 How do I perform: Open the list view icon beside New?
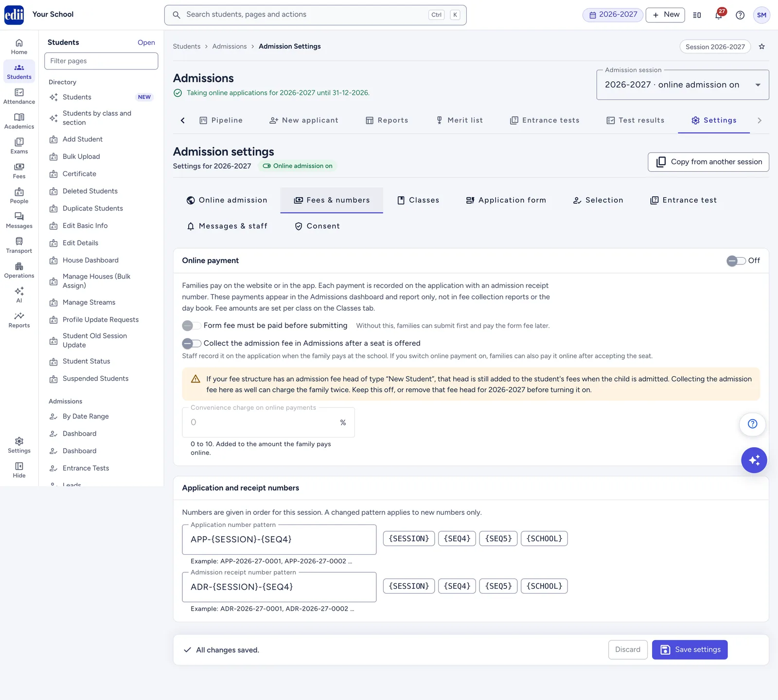tap(697, 15)
